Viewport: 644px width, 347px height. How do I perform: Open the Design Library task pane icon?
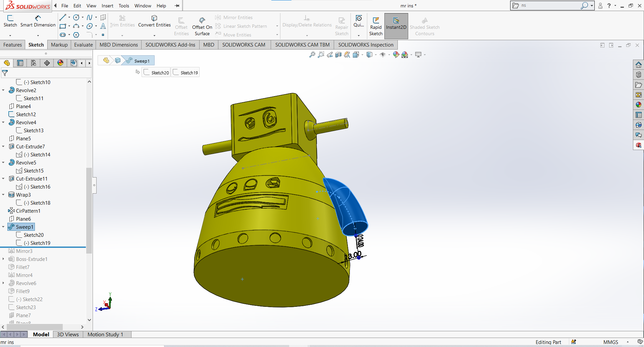pos(638,75)
